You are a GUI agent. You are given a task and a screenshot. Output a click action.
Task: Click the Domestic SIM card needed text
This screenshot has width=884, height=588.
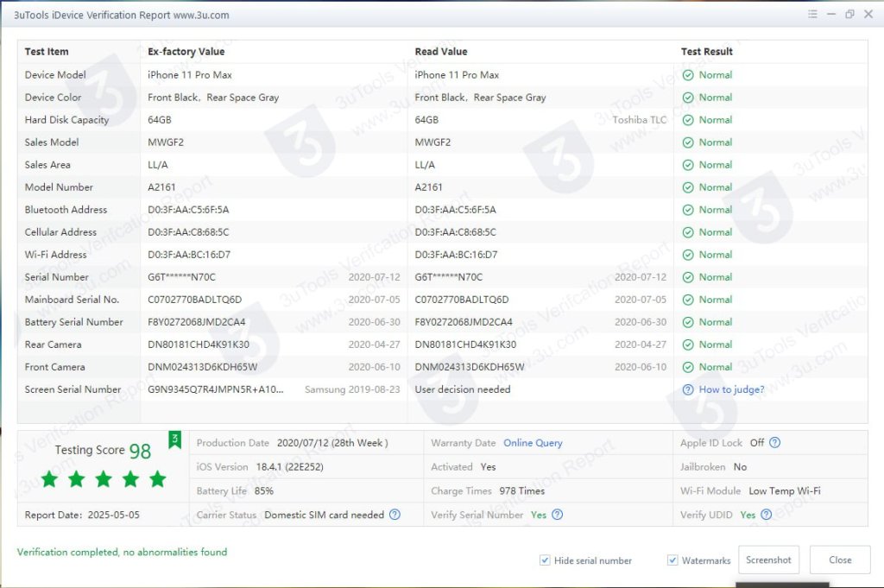tap(325, 515)
